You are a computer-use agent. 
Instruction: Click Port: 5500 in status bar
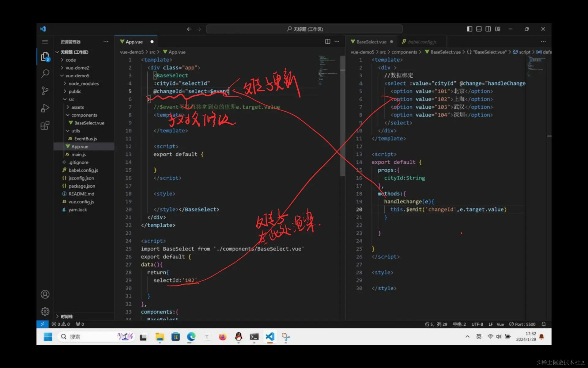click(x=522, y=324)
